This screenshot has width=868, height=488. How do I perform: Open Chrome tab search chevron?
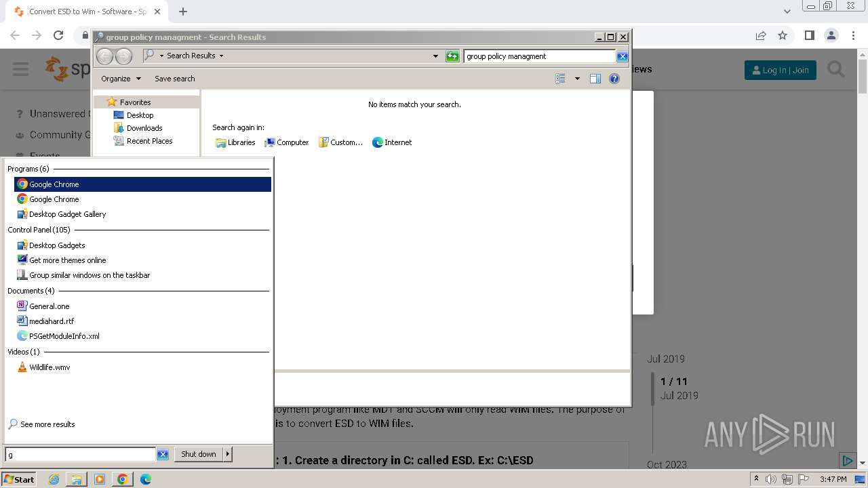coord(787,12)
